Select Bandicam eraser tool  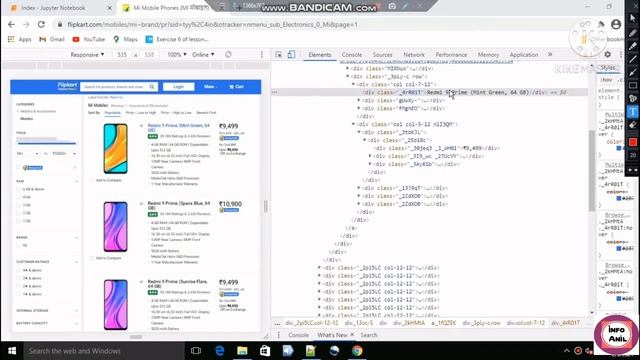click(x=633, y=125)
